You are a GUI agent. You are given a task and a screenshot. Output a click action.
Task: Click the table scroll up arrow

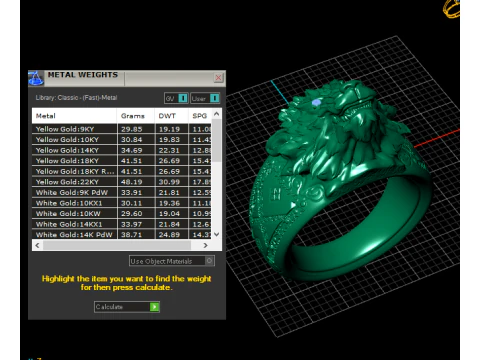coord(217,114)
